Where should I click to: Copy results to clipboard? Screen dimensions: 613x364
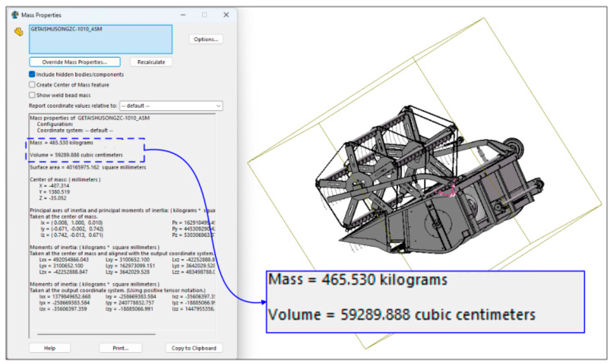[194, 348]
